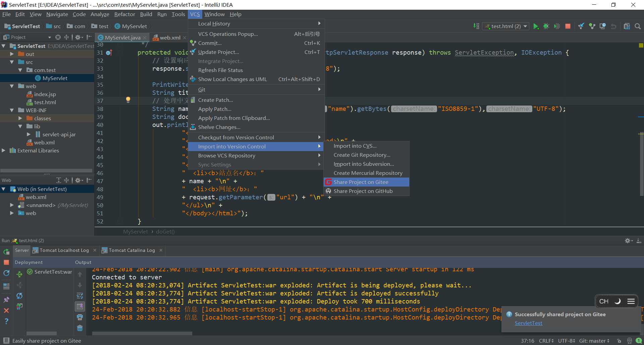This screenshot has width=644, height=345.
Task: Switch to the web.xml editor tab
Action: click(x=170, y=38)
